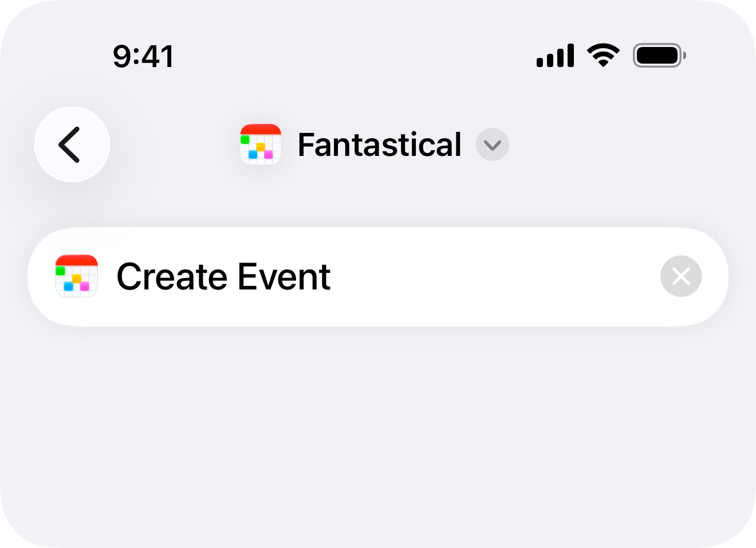Click the Fantastical title text
This screenshot has width=756, height=548.
tap(380, 144)
